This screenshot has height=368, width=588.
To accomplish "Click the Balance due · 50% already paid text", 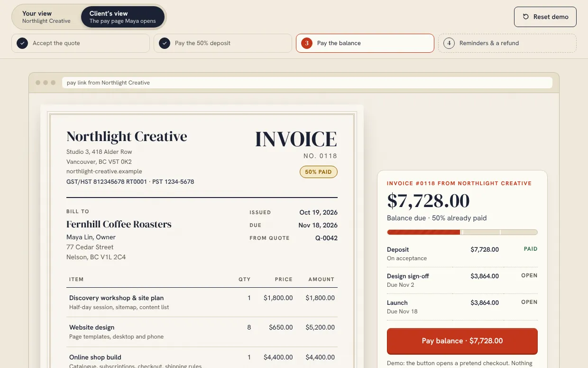I will (437, 218).
